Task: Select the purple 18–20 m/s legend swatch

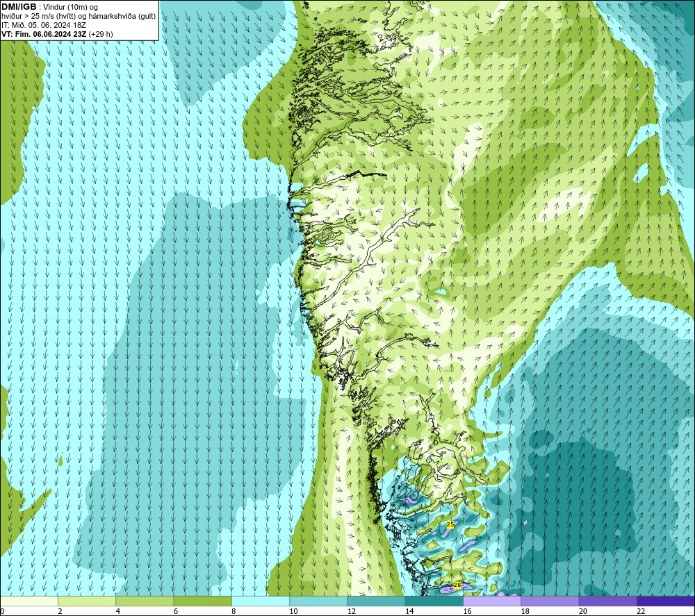Action: click(x=550, y=601)
